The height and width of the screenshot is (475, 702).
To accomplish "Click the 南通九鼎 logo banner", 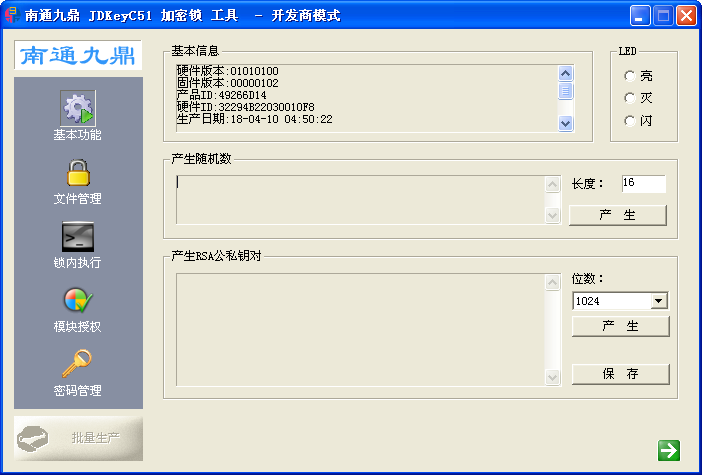I will (x=78, y=55).
